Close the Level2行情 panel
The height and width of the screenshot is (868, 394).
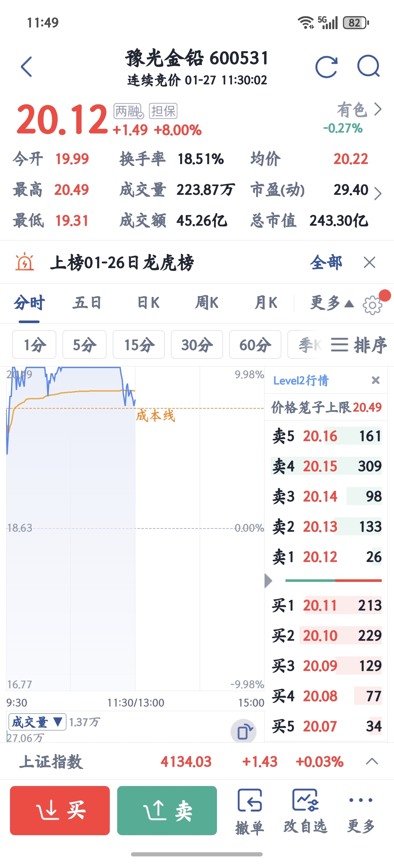pos(375,380)
